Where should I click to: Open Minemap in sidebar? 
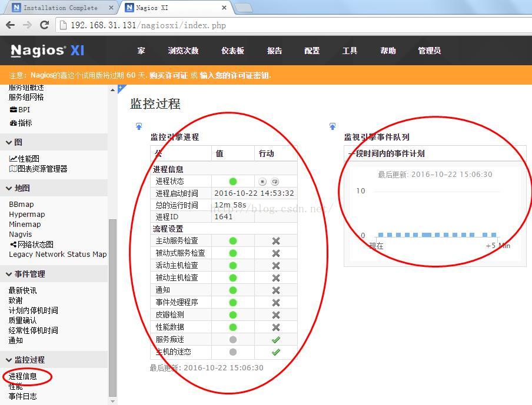point(25,225)
